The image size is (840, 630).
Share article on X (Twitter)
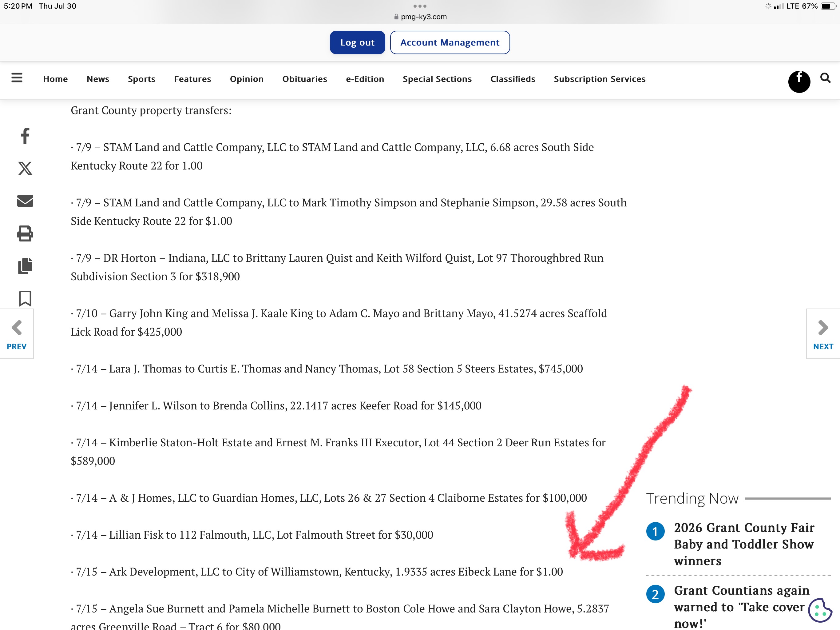25,168
